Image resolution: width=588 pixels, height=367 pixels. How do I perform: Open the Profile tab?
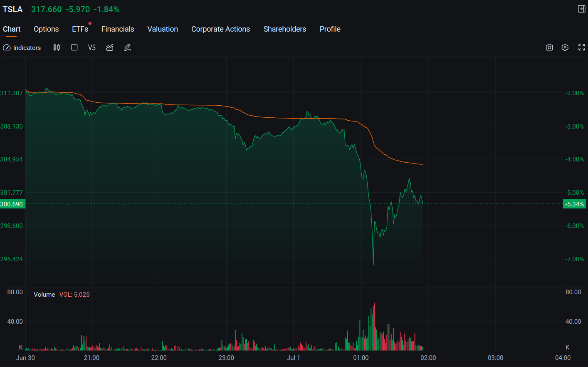(x=330, y=29)
